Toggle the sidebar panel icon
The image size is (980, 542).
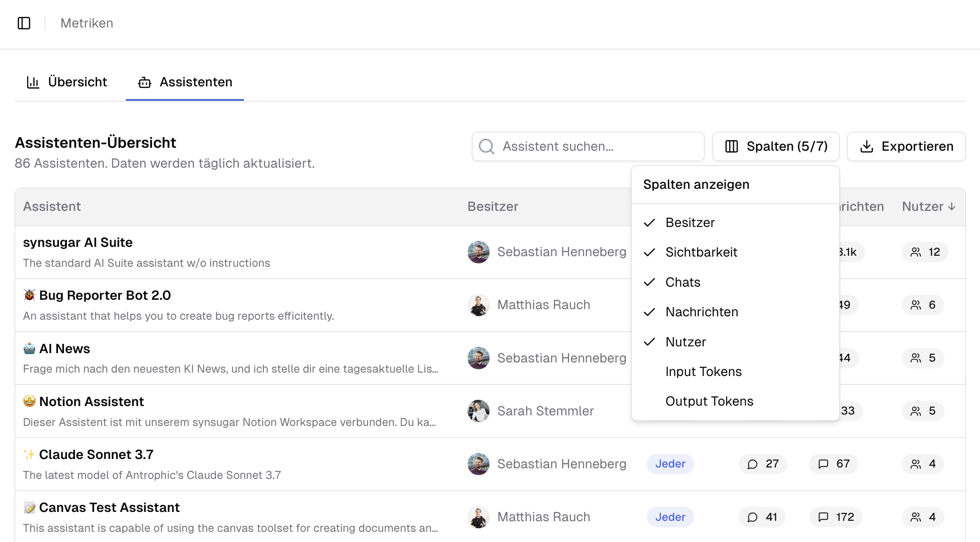tap(24, 23)
